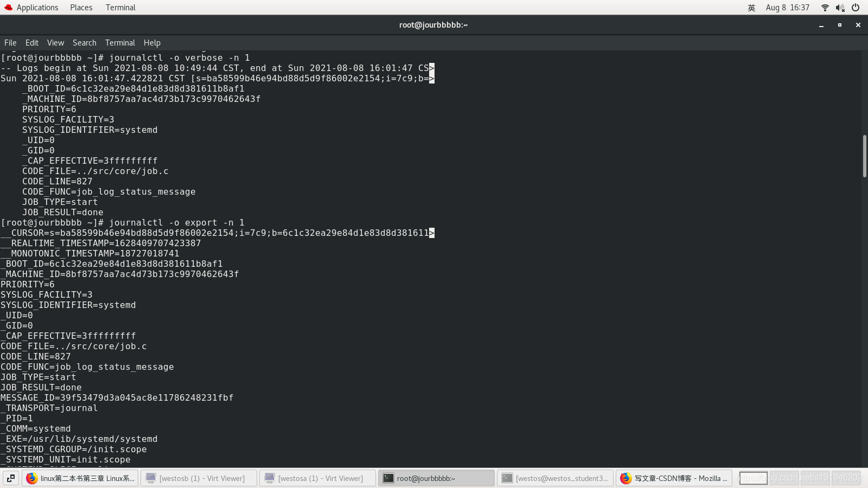868x488 pixels.
Task: Click the _PID=1 line
Action: [x=17, y=419]
